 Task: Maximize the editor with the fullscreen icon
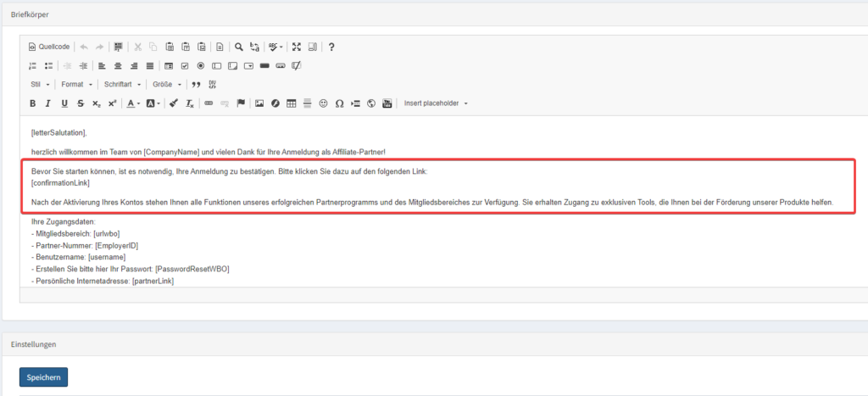click(x=297, y=47)
